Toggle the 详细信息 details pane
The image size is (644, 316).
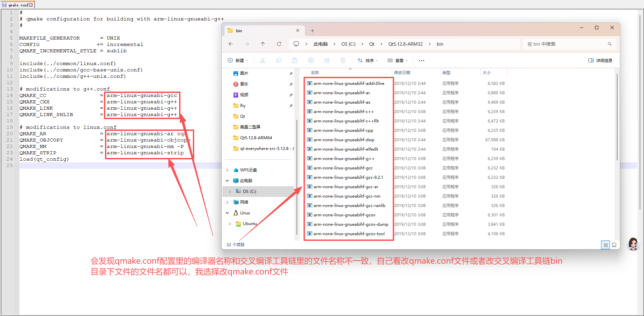[600, 60]
